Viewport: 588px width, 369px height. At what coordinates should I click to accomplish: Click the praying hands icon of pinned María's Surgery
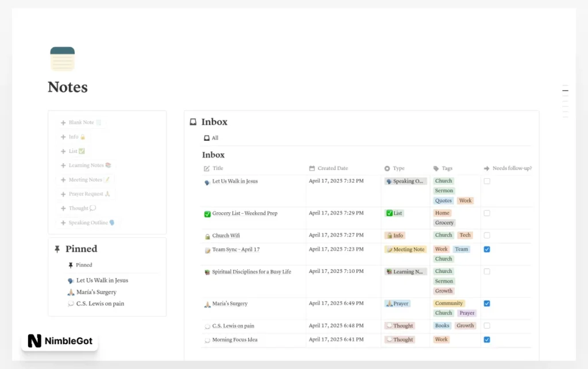(71, 292)
